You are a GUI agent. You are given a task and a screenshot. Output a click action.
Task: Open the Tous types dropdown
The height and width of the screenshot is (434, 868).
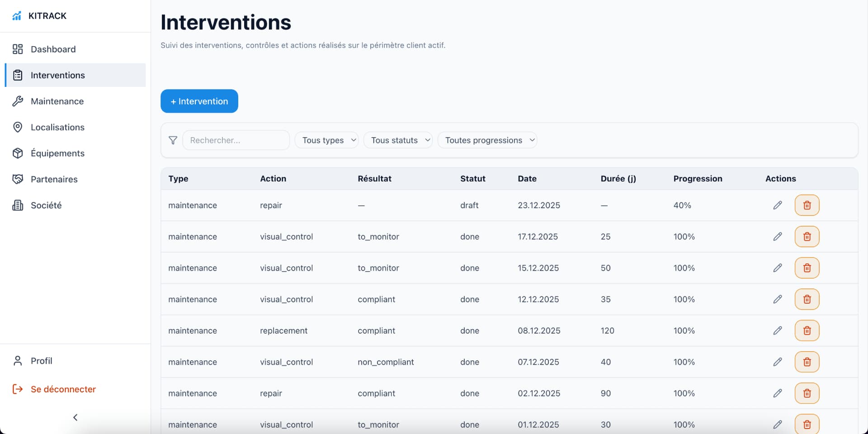[326, 140]
